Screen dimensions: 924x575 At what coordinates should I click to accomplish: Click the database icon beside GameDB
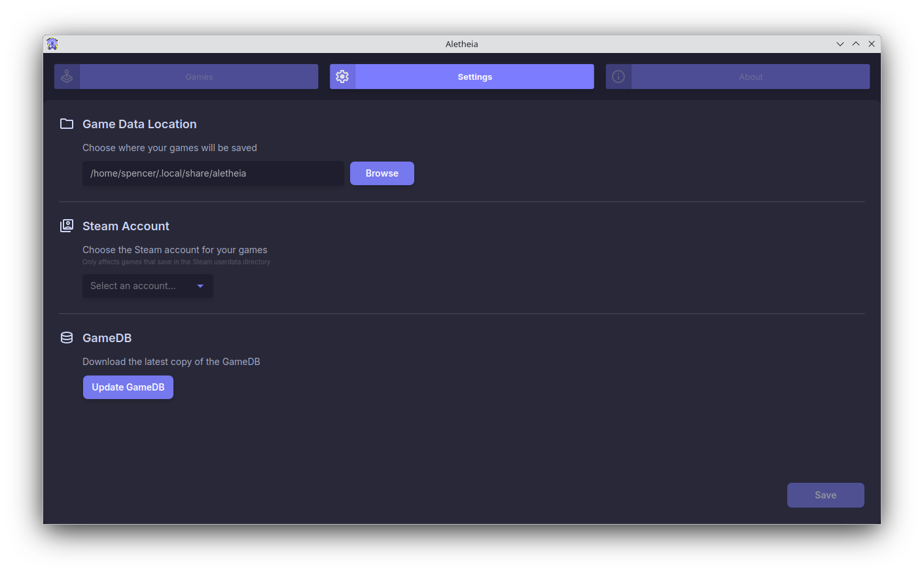67,338
